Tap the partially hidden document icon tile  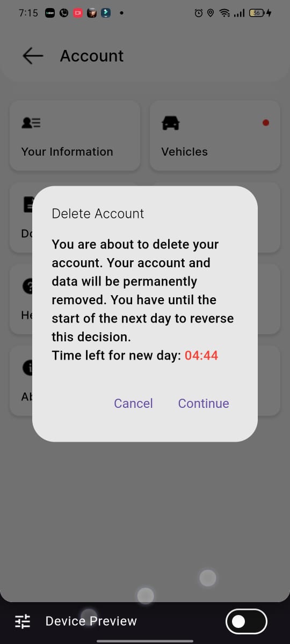point(21,217)
